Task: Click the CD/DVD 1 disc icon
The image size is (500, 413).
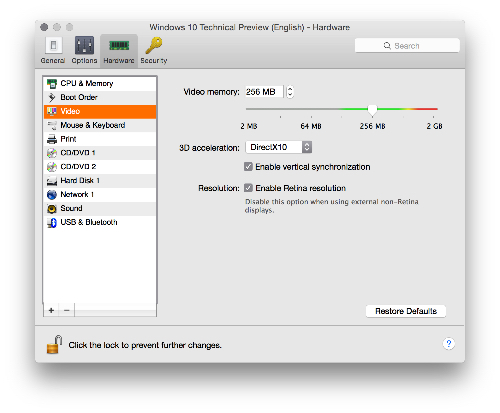Action: pyautogui.click(x=52, y=153)
